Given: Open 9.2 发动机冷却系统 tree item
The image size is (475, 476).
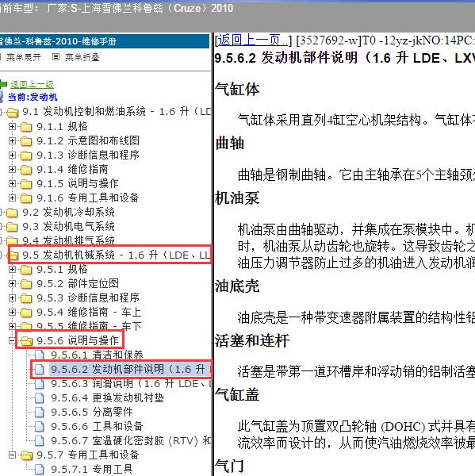Looking at the screenshot, I should click(x=69, y=212).
